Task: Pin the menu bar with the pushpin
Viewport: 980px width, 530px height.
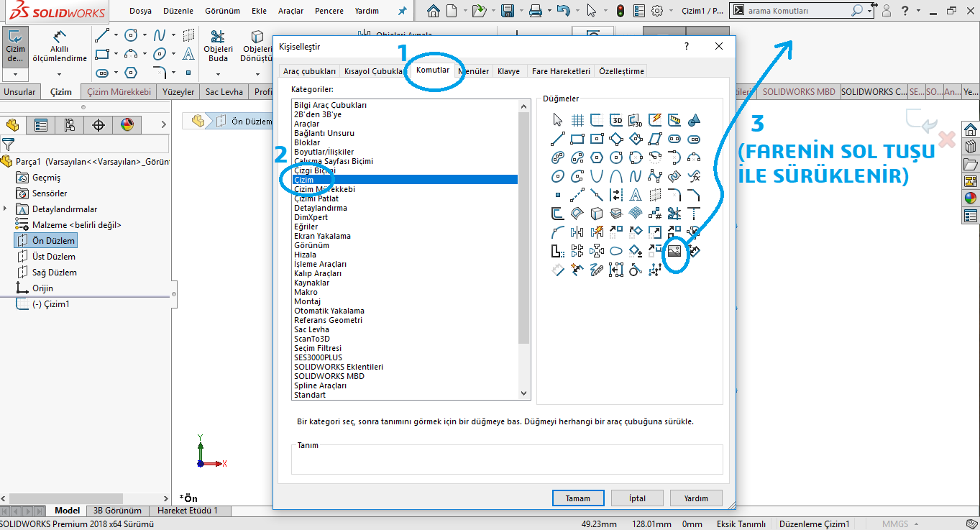Action: (x=402, y=11)
